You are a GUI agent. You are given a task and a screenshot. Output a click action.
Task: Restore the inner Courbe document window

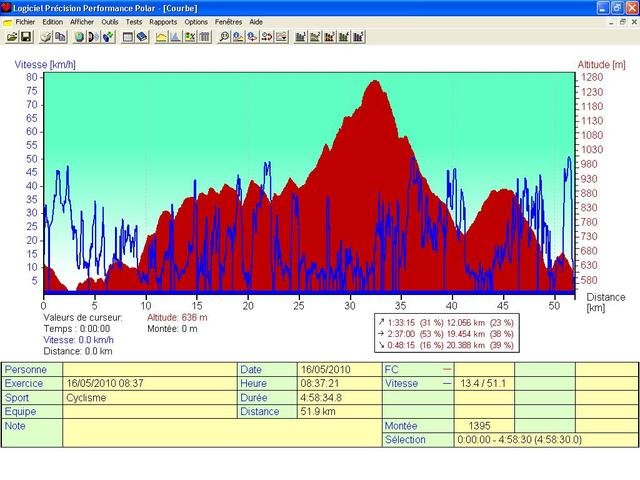(x=622, y=22)
